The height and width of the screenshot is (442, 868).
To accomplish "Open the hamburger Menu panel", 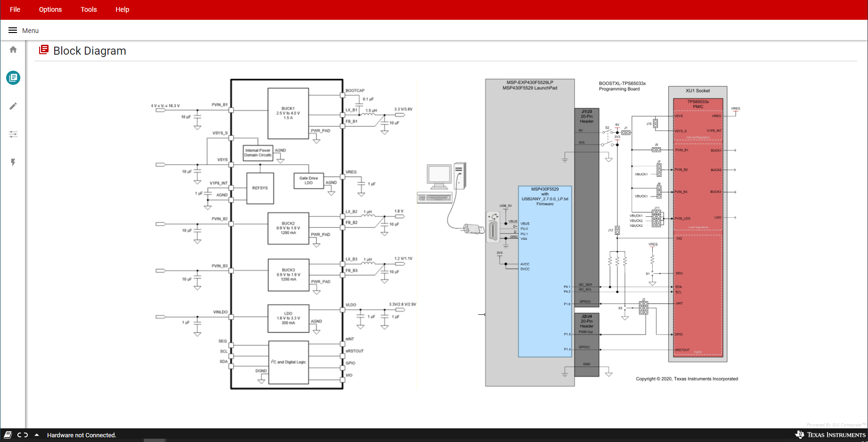I will pos(13,30).
